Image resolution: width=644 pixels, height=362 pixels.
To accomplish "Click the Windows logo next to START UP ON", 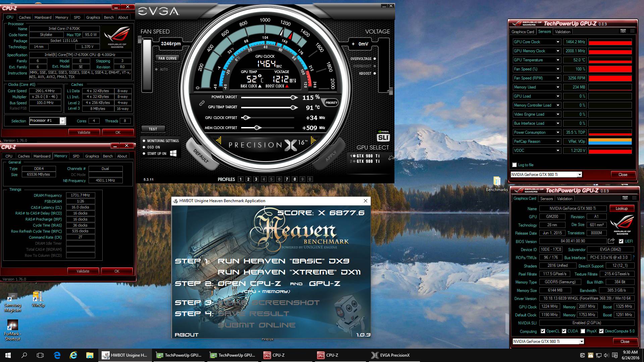I will (x=173, y=153).
